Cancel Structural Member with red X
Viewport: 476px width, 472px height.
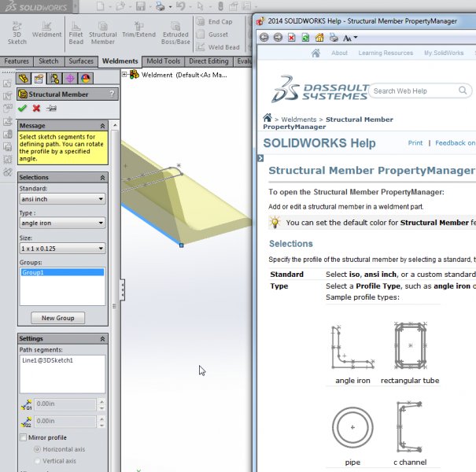(36, 108)
